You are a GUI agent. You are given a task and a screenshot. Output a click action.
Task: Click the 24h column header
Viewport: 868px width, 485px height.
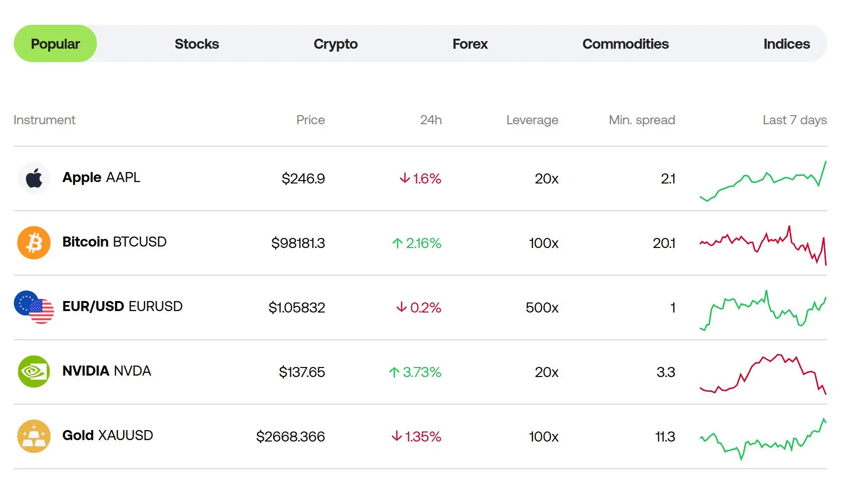(431, 120)
